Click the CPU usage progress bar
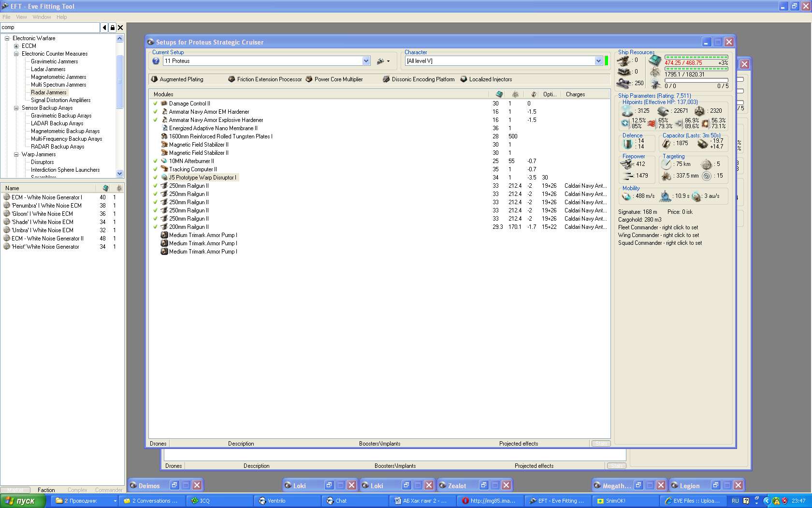This screenshot has width=812, height=508. click(x=696, y=57)
